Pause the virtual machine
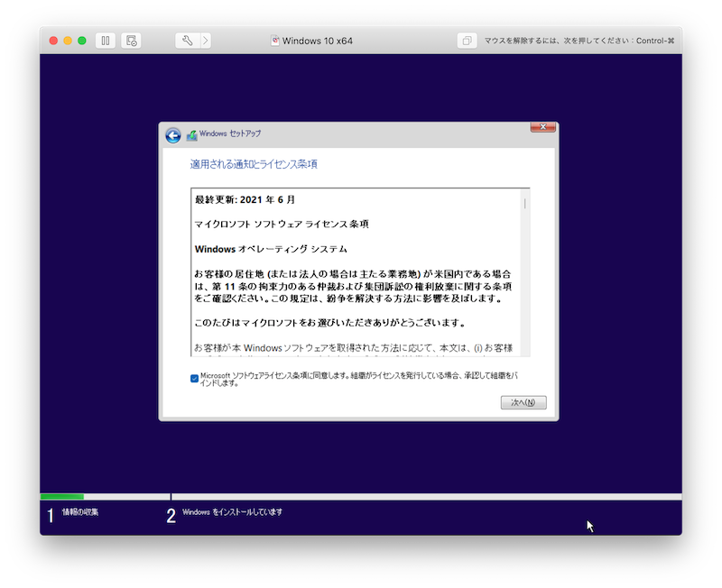Image resolution: width=722 pixels, height=588 pixels. 107,41
